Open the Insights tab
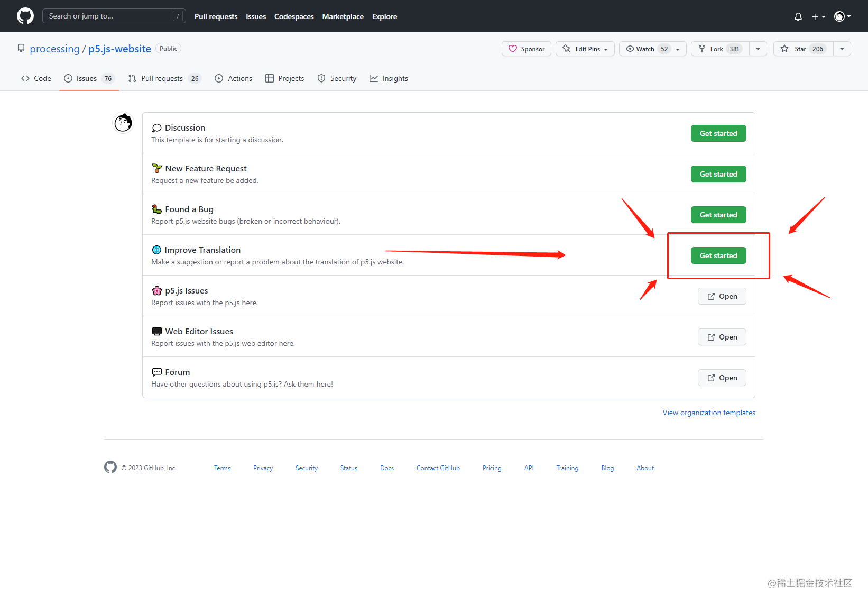868x604 pixels. click(389, 78)
